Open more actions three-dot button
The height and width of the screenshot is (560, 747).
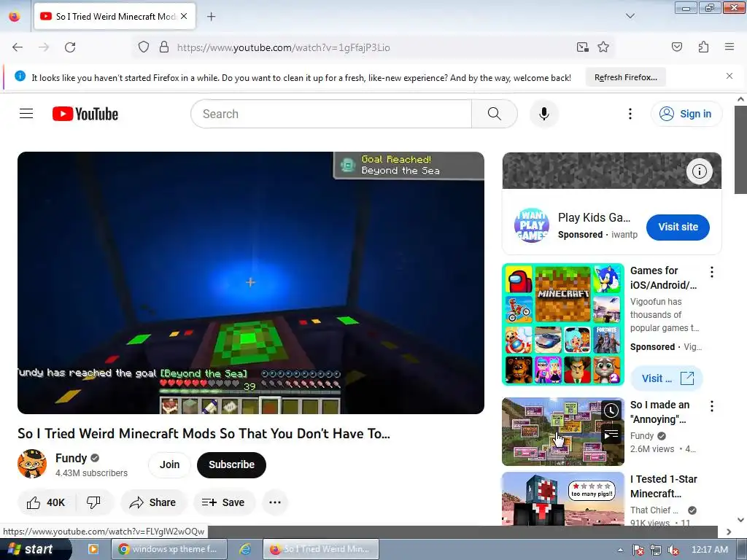point(275,502)
